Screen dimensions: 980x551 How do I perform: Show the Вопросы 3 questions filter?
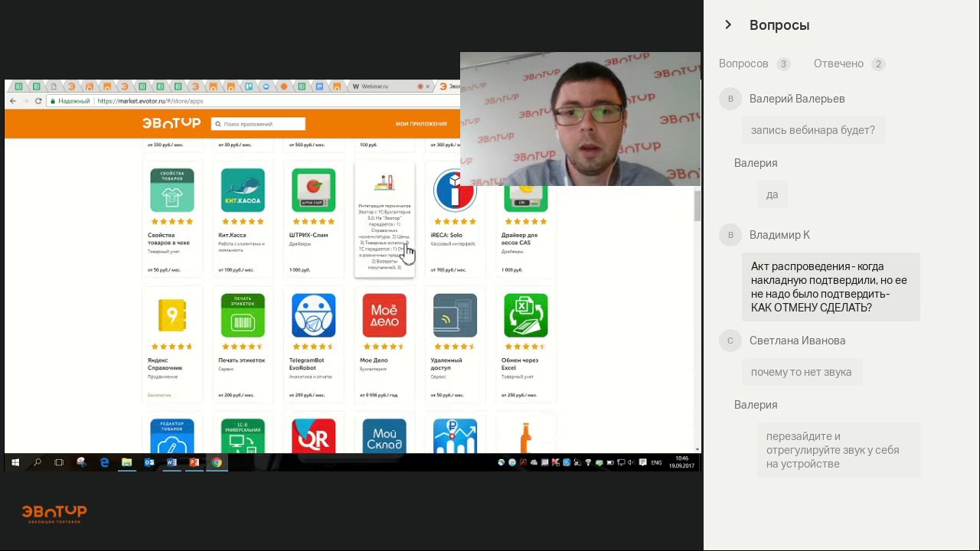[x=754, y=64]
